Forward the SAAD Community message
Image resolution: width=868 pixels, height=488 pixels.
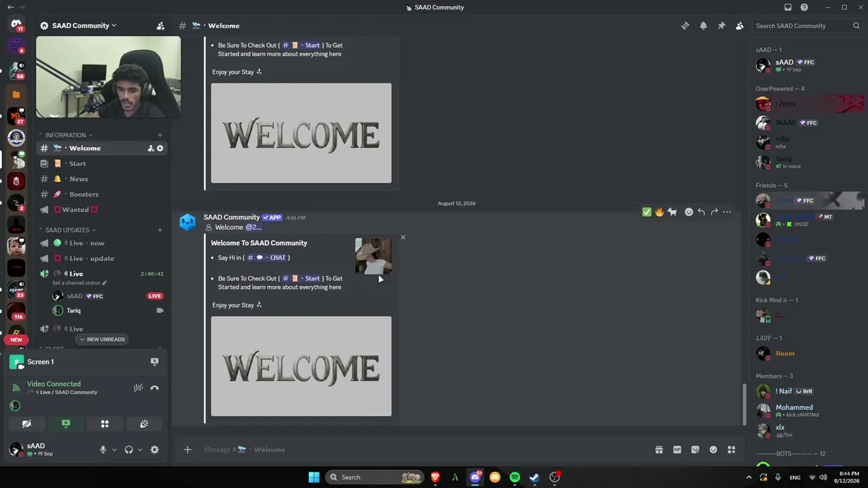pyautogui.click(x=714, y=212)
